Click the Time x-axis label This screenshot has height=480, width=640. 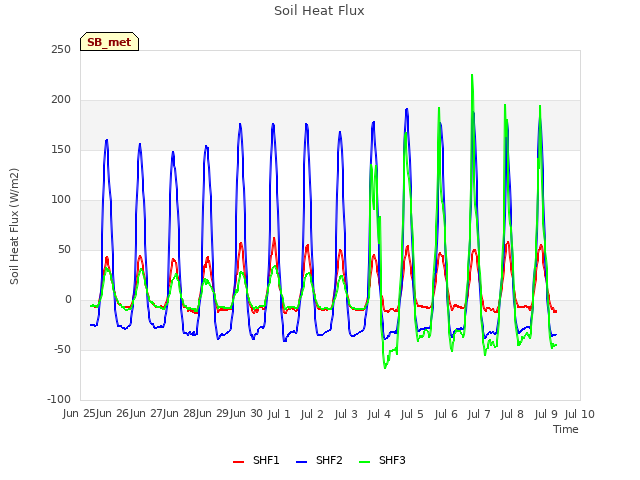pyautogui.click(x=566, y=429)
